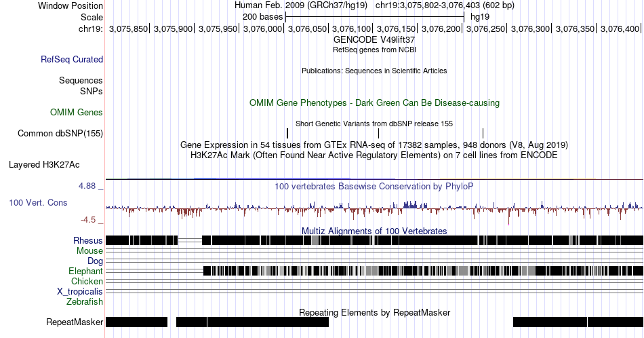The image size is (644, 338).
Task: Click the chr19: base position label
Action: (x=91, y=29)
